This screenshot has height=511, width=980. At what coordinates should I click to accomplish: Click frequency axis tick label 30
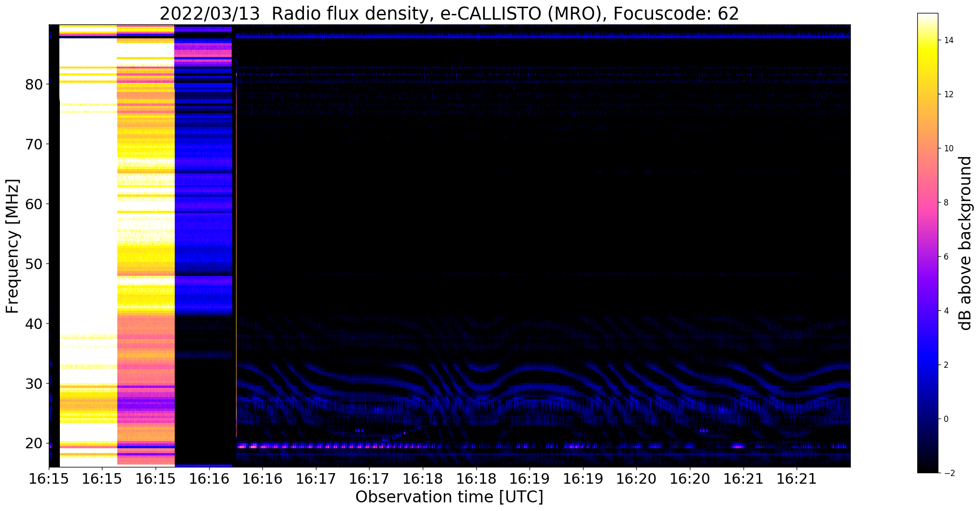pos(34,384)
